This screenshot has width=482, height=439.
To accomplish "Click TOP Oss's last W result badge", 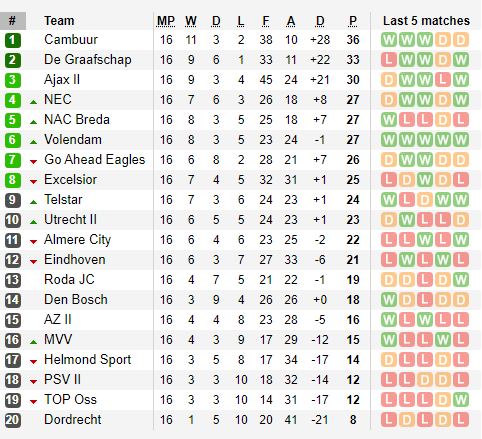I will pos(461,400).
